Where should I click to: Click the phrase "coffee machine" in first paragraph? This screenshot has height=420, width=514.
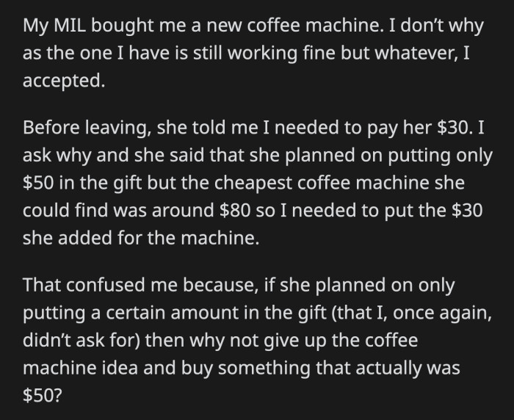click(315, 26)
